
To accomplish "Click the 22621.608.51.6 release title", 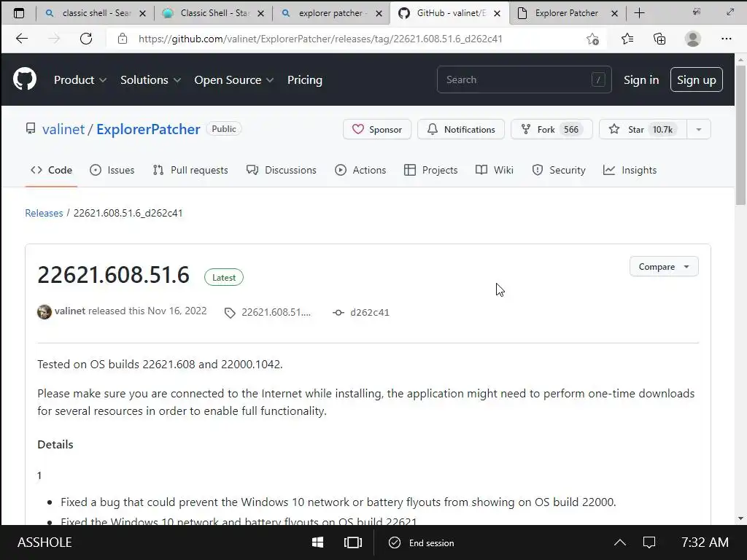I will 113,275.
